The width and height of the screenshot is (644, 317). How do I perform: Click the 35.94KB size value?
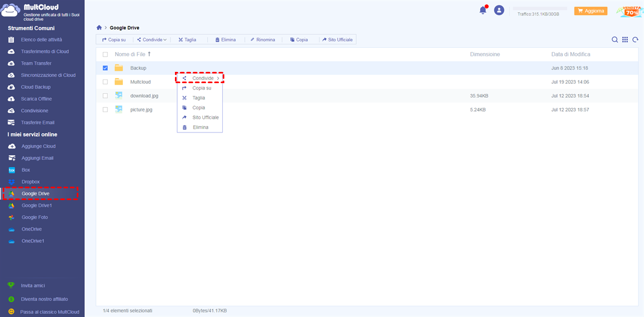tap(479, 95)
